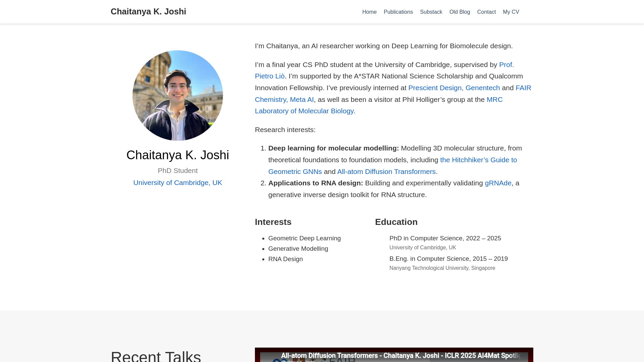Viewport: 644px width, 362px height.
Task: Click the 'PhD Student' subtitle
Action: (x=178, y=171)
